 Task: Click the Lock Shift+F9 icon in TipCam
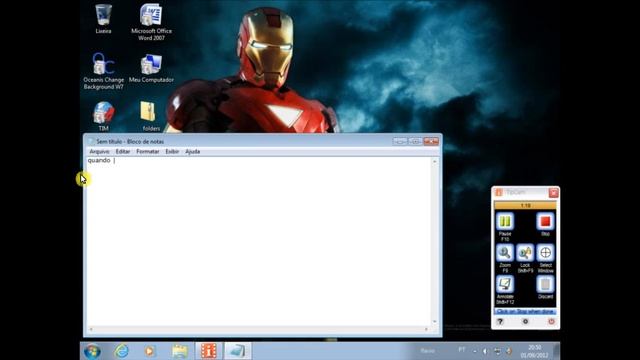point(525,253)
